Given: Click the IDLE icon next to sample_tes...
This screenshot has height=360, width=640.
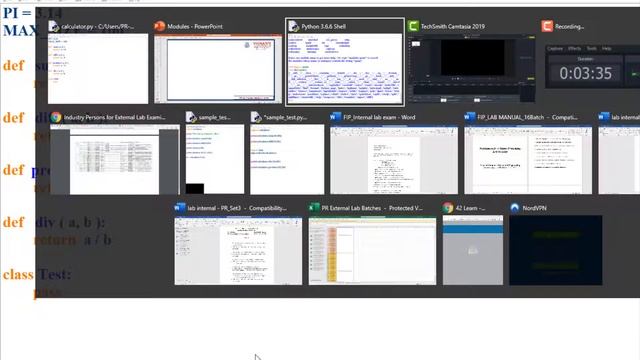Looking at the screenshot, I should pos(191,118).
